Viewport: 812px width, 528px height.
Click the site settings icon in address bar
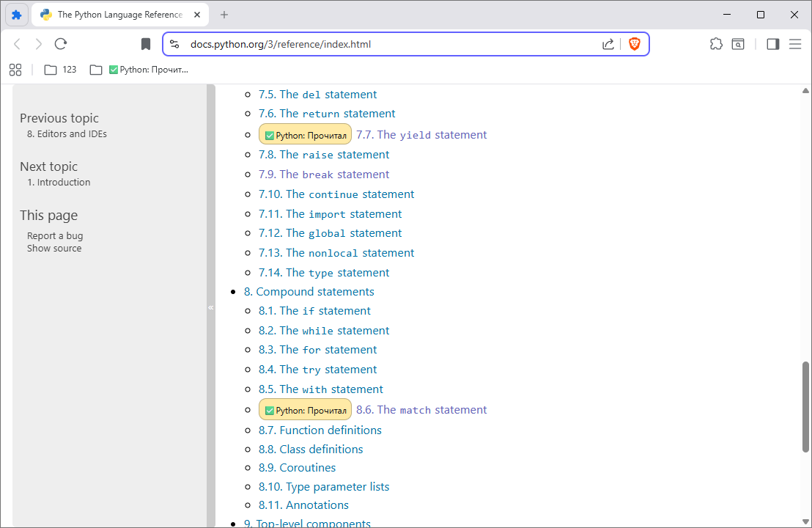pyautogui.click(x=174, y=44)
